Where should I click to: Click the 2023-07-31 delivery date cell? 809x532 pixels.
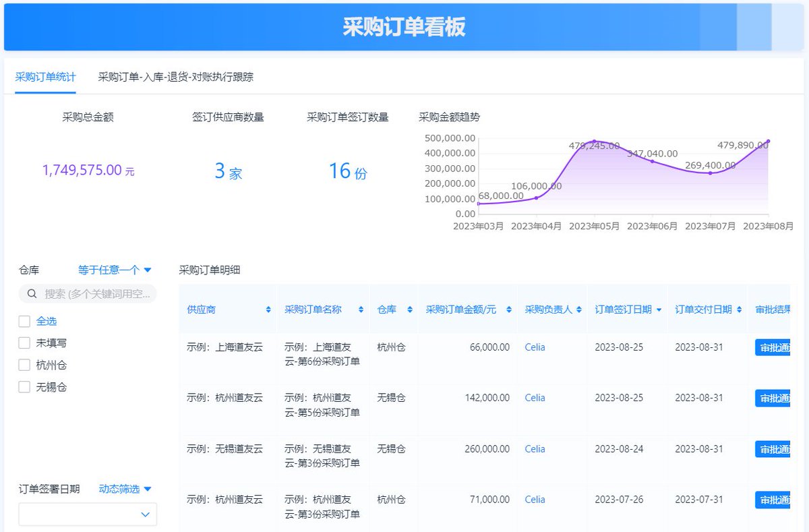[698, 500]
